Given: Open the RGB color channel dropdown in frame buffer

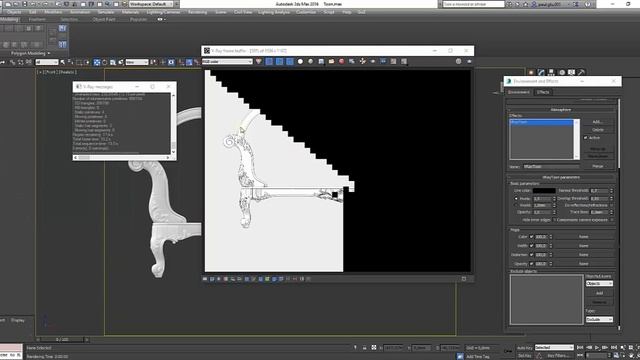Looking at the screenshot, I should click(x=227, y=62).
